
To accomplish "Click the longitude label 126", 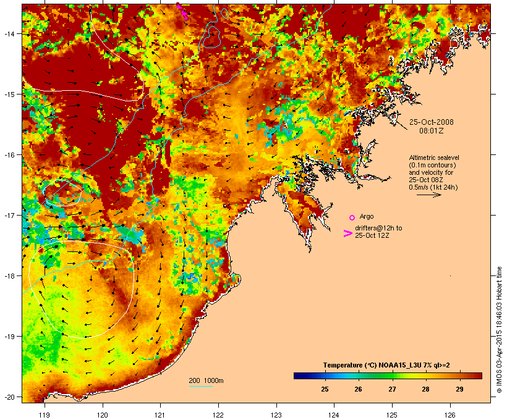I will pyautogui.click(x=450, y=415).
